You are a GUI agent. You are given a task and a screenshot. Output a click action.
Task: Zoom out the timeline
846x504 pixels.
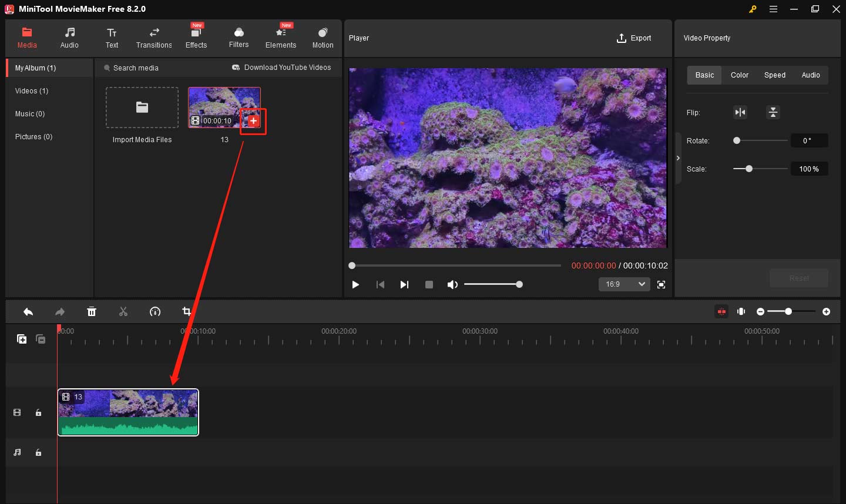760,311
